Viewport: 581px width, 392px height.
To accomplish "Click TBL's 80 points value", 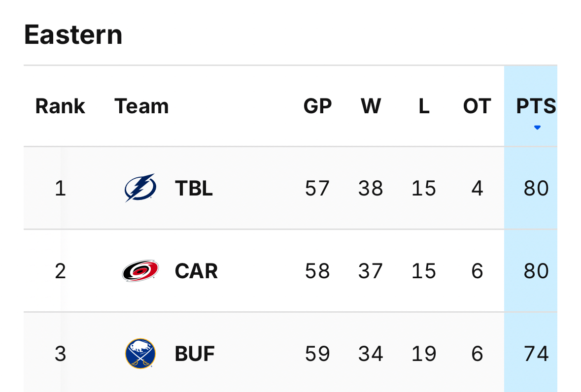I will click(536, 188).
